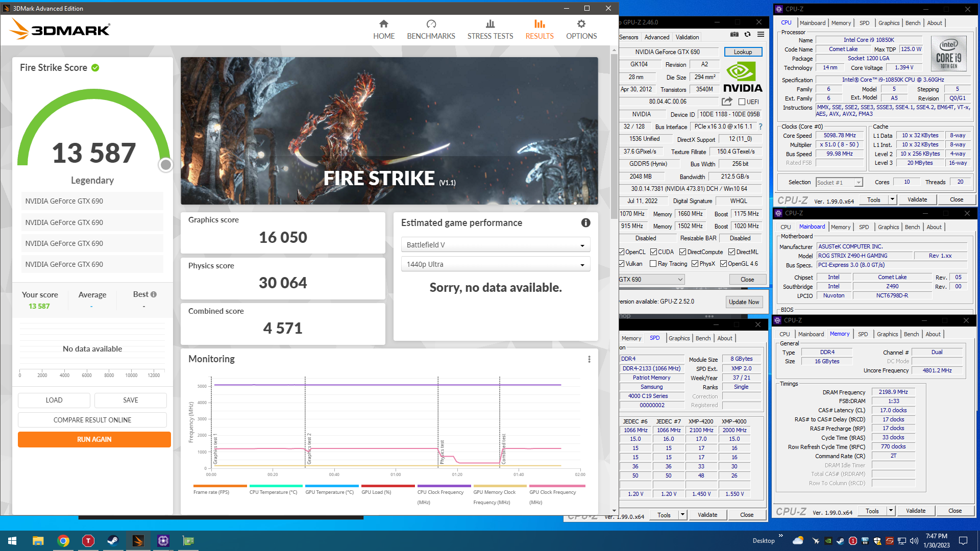Click the info icon next to Best score
Image resolution: width=980 pixels, height=551 pixels.
click(x=154, y=294)
